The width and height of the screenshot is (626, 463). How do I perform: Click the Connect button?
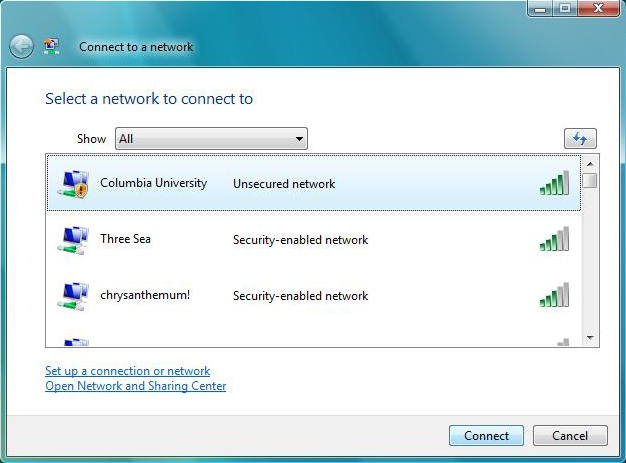pyautogui.click(x=486, y=435)
